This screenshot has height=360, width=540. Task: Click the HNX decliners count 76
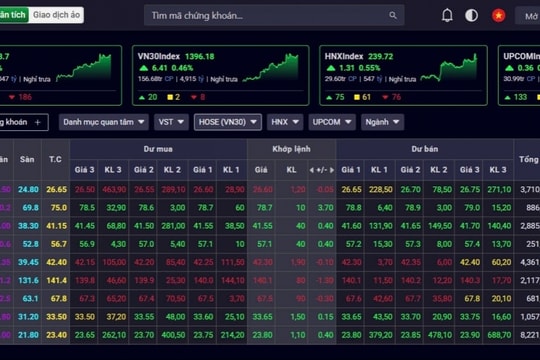point(396,97)
